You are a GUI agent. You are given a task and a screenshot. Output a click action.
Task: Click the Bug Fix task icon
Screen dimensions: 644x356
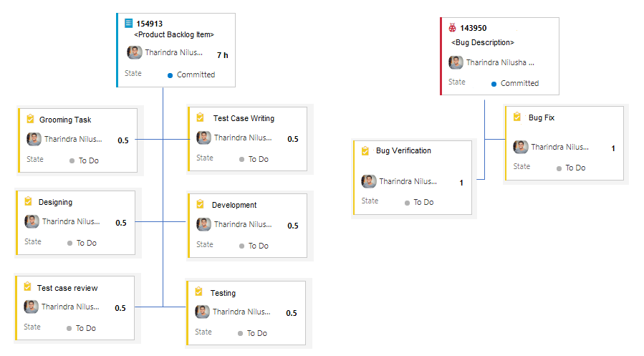(516, 117)
